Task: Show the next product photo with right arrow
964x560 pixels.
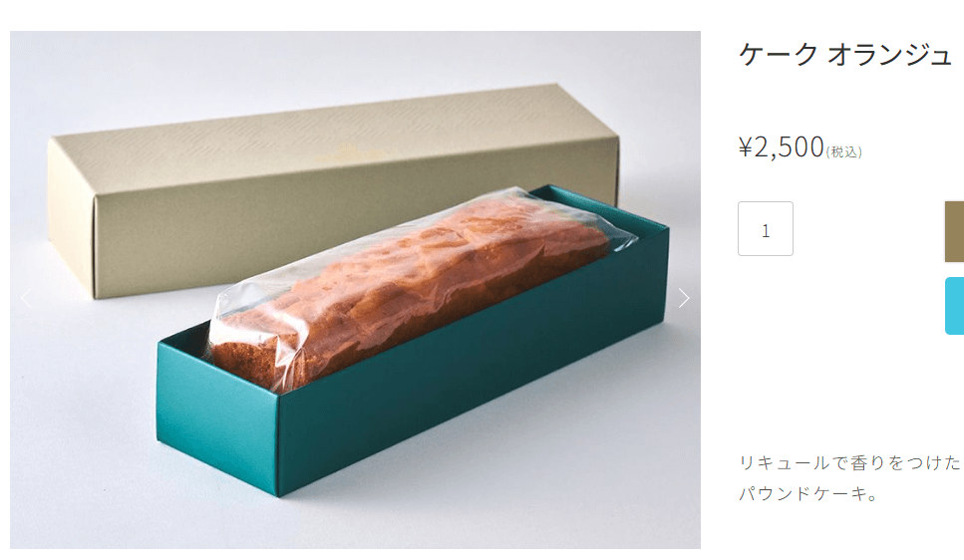Action: (684, 298)
